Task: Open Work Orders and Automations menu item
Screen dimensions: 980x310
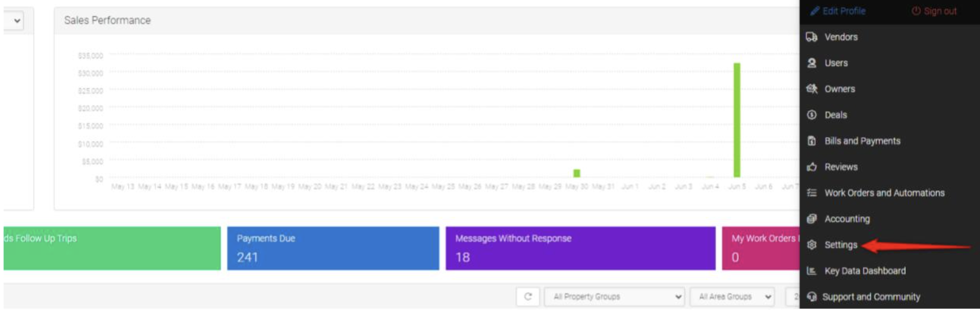Action: [884, 193]
